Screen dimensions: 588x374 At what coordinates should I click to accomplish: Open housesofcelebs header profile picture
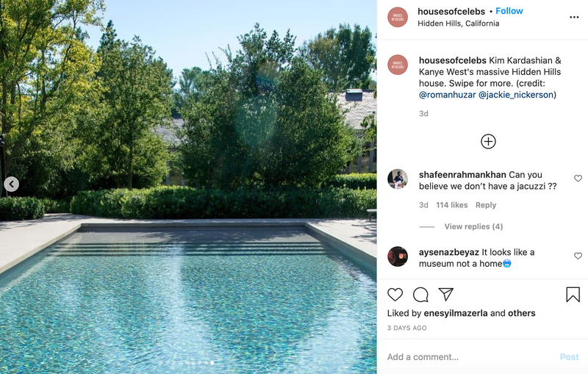pos(398,17)
